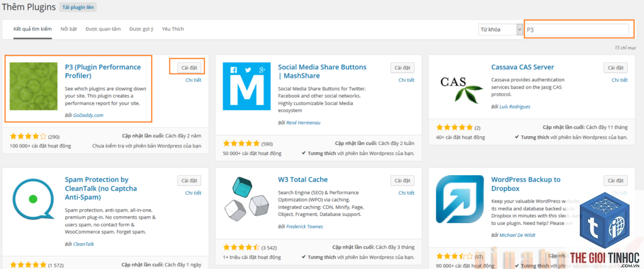
Task: Select the Kết quả tìm kiếm tab
Action: pyautogui.click(x=33, y=29)
